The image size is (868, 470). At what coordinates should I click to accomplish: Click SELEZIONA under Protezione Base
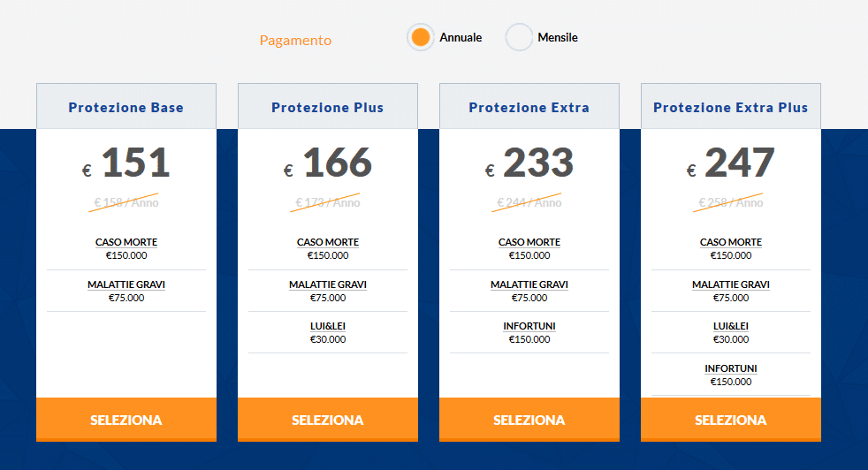[x=126, y=420]
